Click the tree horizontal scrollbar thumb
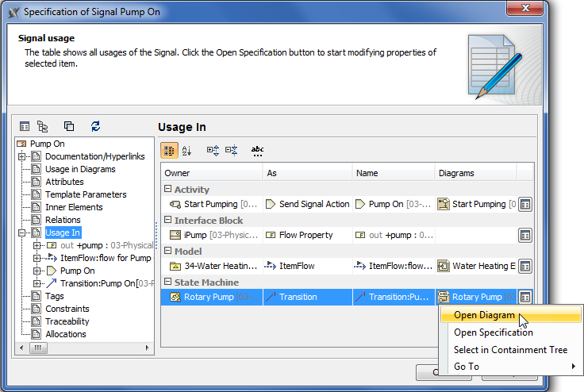Viewport: 584px width, 392px height. (38, 348)
